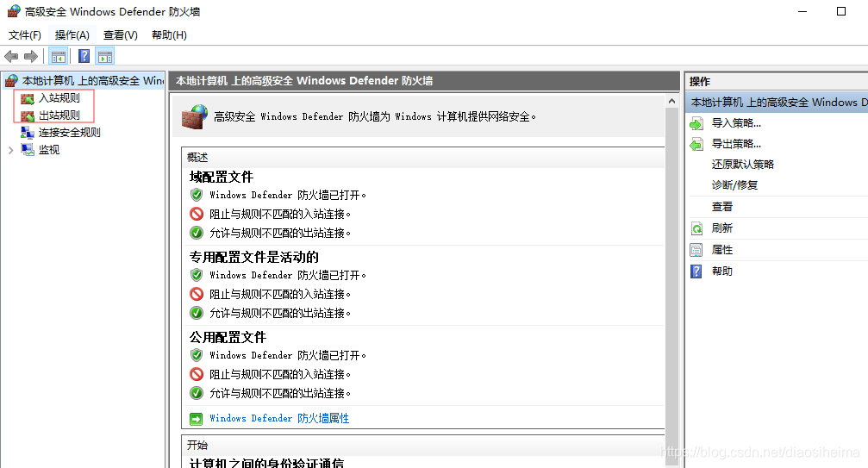The image size is (868, 468).
Task: Open the 文件(F) menu
Action: [25, 34]
